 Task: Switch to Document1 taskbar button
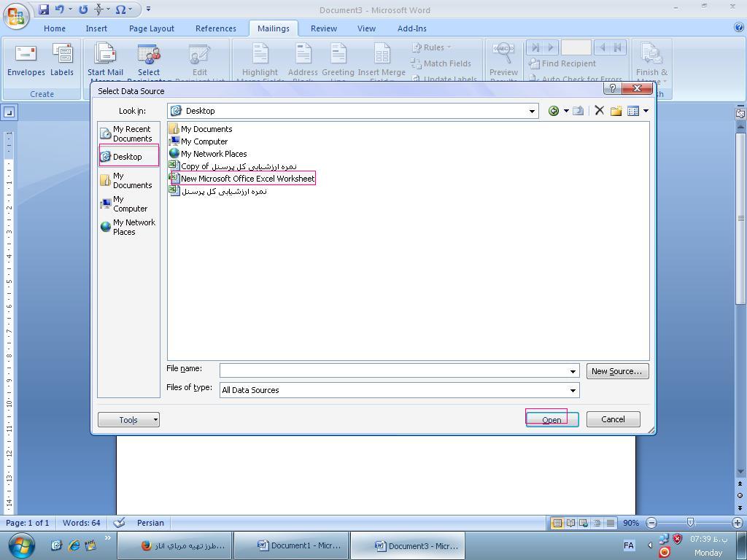[x=292, y=545]
